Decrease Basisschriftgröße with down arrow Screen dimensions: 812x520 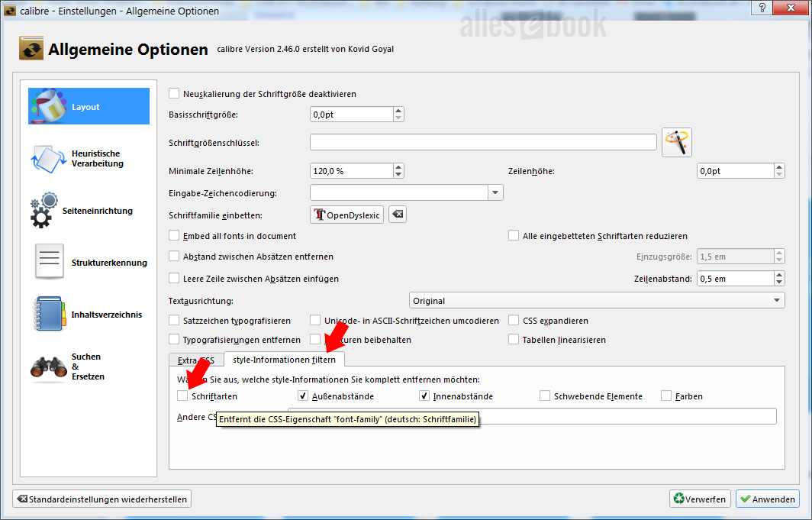click(x=398, y=118)
